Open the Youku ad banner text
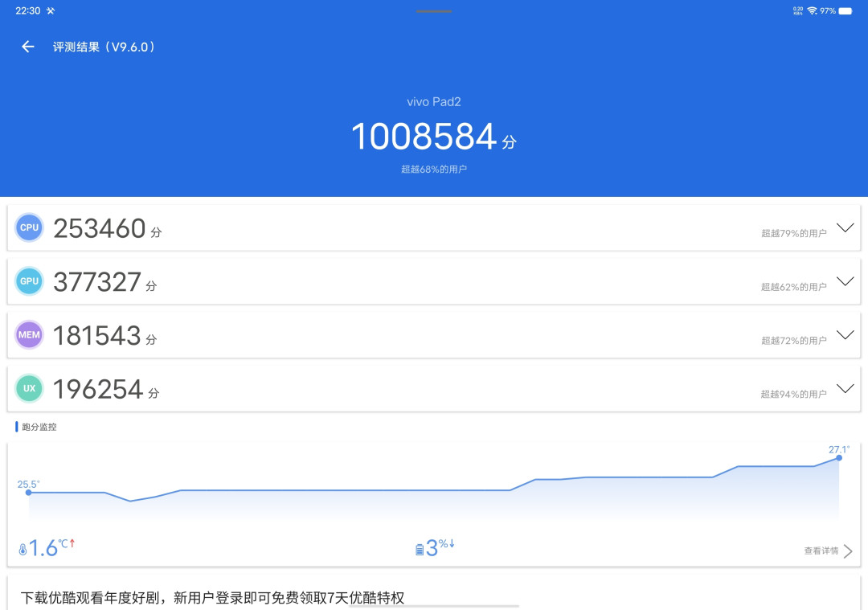868x610 pixels. [x=212, y=598]
